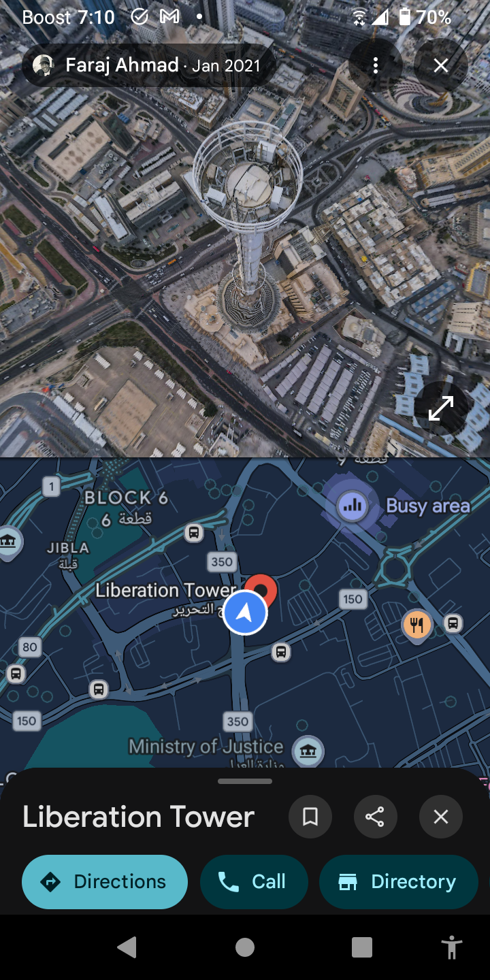
Task: Call Liberation Tower
Action: [x=254, y=882]
